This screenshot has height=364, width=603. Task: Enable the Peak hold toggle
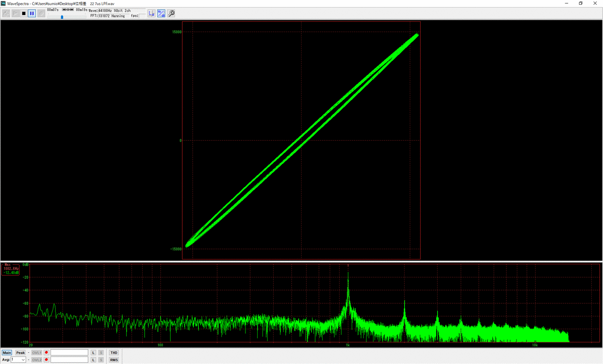(20, 353)
